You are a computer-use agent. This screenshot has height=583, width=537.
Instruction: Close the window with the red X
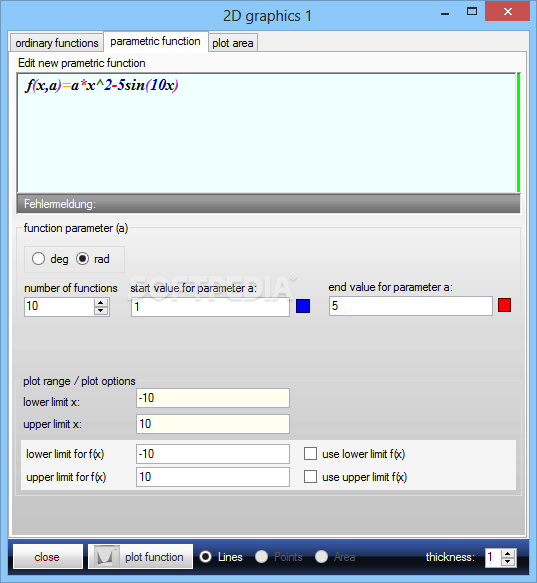tap(508, 12)
